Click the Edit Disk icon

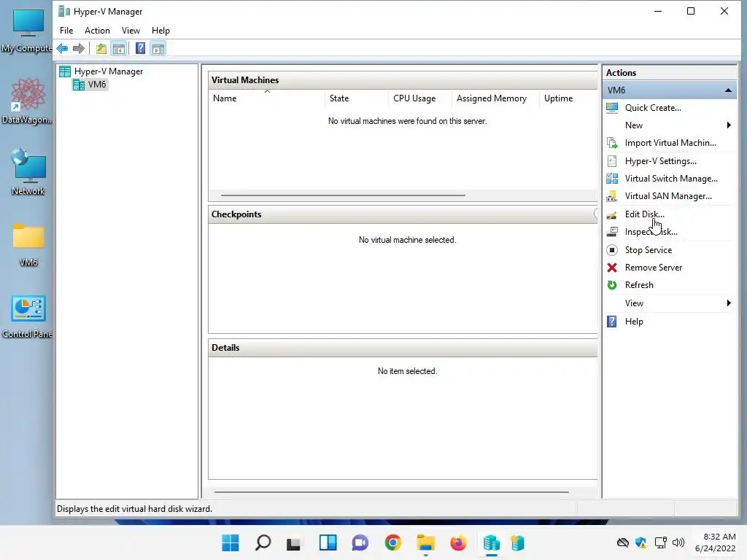(x=612, y=215)
